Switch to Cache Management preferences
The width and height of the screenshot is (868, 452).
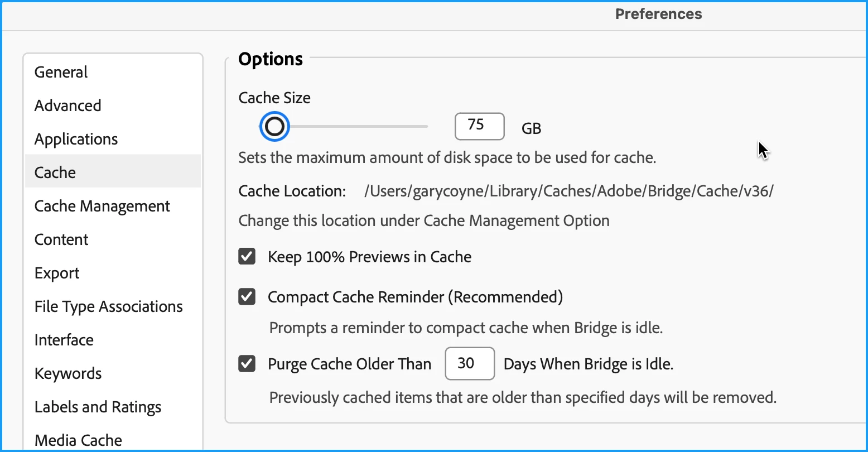click(x=102, y=206)
